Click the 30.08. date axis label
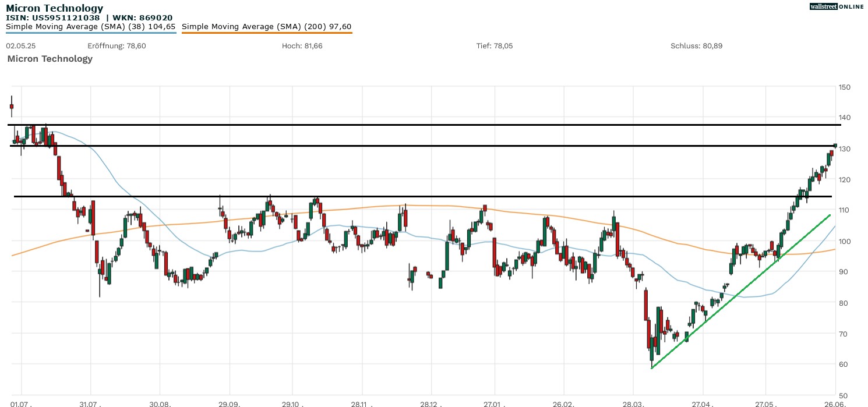Image resolution: width=868 pixels, height=407 pixels. (x=160, y=403)
